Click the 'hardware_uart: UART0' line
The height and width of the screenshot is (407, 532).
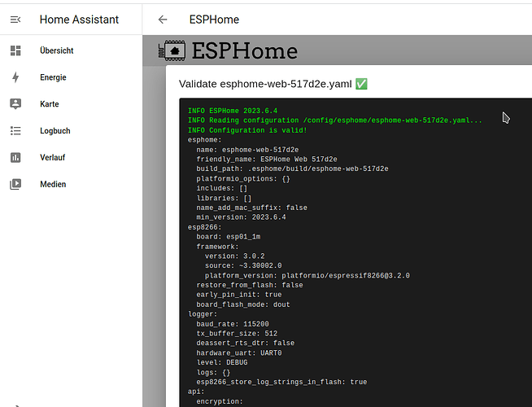(x=239, y=353)
